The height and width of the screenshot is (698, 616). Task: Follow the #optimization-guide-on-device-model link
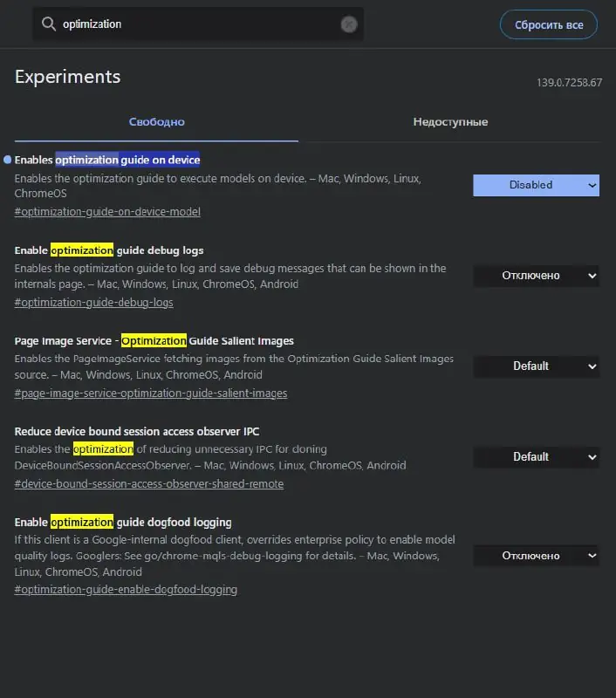coord(107,212)
